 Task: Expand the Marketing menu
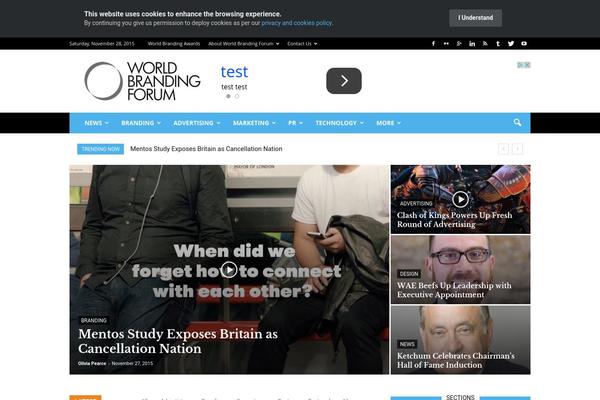[x=254, y=123]
